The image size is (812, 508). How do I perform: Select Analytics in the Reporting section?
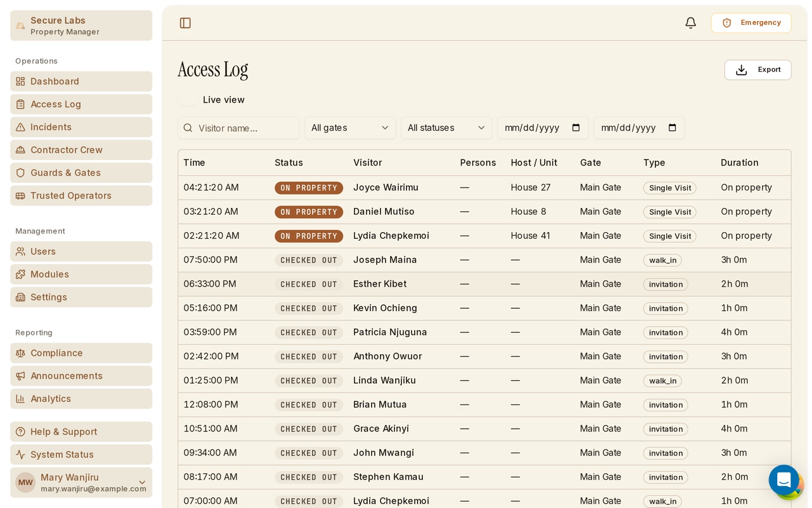click(x=81, y=399)
